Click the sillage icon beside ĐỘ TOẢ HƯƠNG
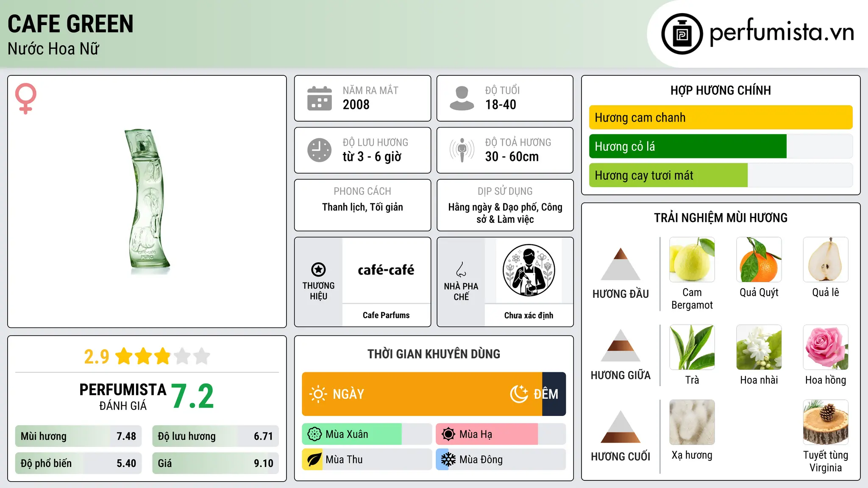868x488 pixels. click(462, 150)
